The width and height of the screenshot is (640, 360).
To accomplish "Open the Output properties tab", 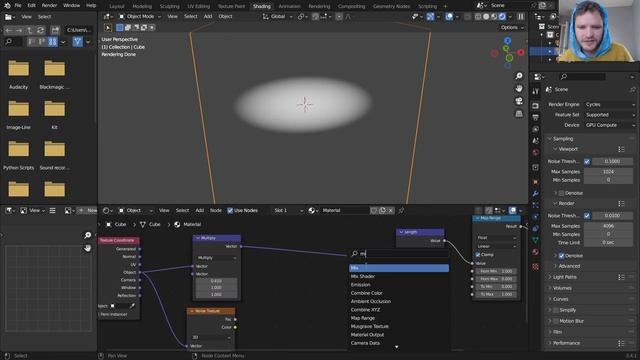I will click(536, 118).
